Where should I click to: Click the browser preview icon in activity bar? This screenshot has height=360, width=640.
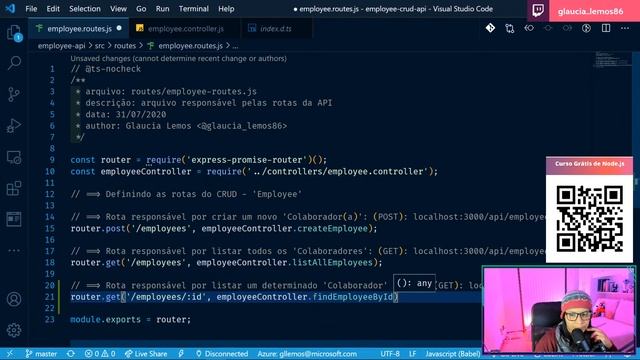click(x=14, y=219)
